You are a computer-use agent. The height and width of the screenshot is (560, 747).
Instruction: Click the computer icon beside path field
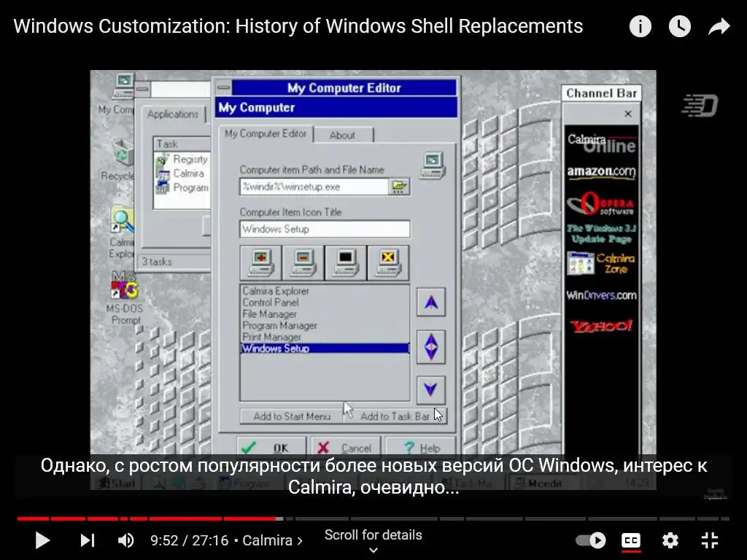click(432, 166)
